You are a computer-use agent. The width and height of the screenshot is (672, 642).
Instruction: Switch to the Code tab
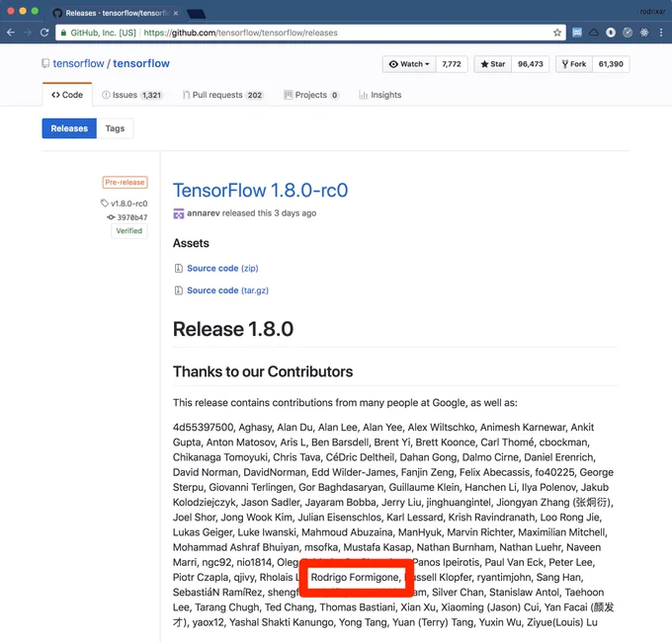[67, 95]
